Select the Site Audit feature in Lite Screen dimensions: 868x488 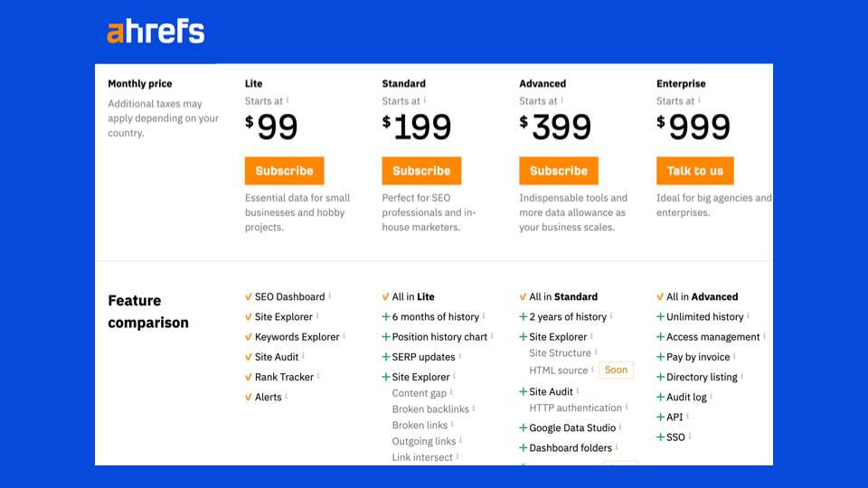click(x=277, y=357)
